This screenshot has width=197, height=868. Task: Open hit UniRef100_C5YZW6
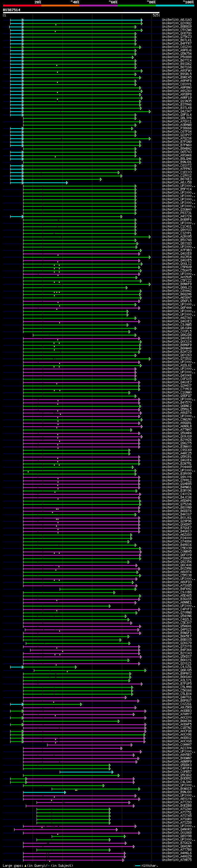tap(177, 30)
